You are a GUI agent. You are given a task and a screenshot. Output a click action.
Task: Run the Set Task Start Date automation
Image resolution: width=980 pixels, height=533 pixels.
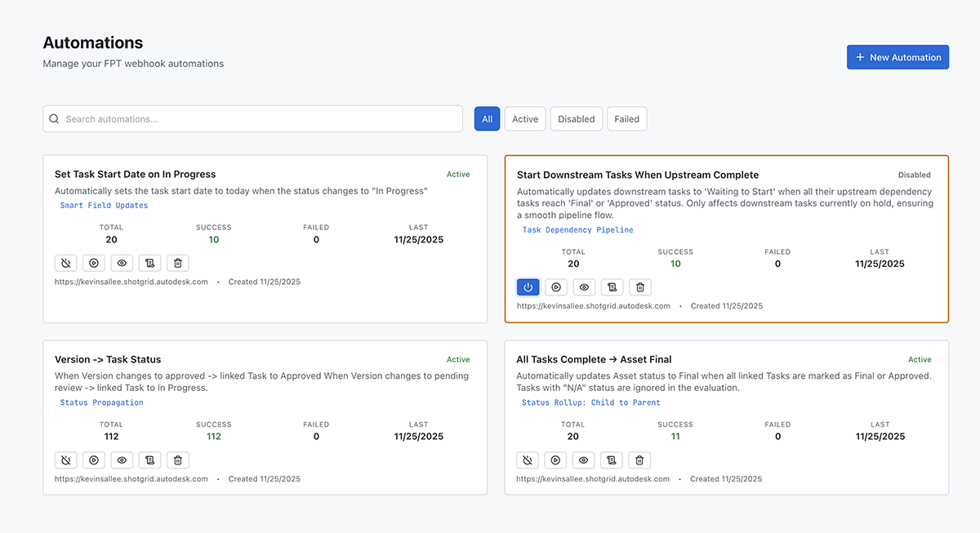pos(94,263)
